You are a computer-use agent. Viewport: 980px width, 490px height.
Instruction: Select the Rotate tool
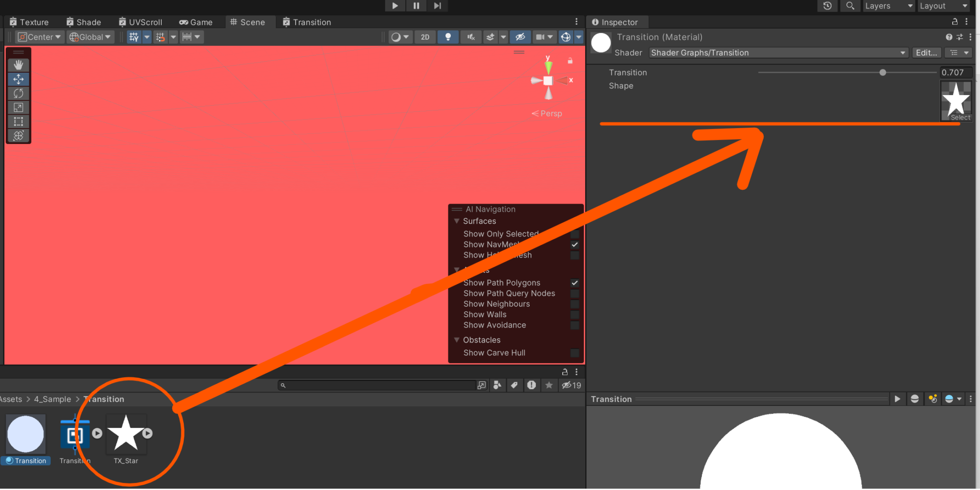18,93
